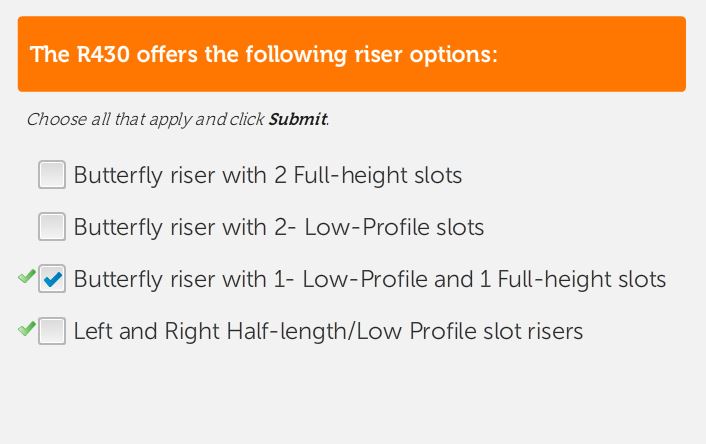Tick the 2- Low-Profile slots checkbox
The image size is (706, 444).
52,227
